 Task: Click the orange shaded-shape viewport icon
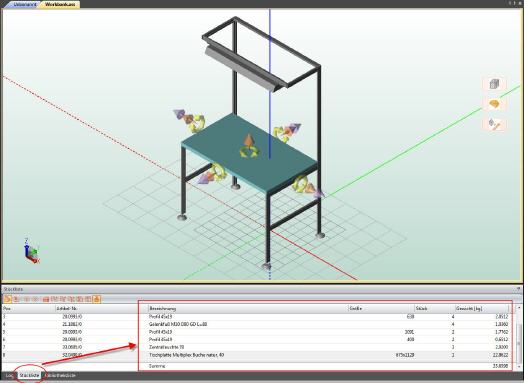[494, 104]
